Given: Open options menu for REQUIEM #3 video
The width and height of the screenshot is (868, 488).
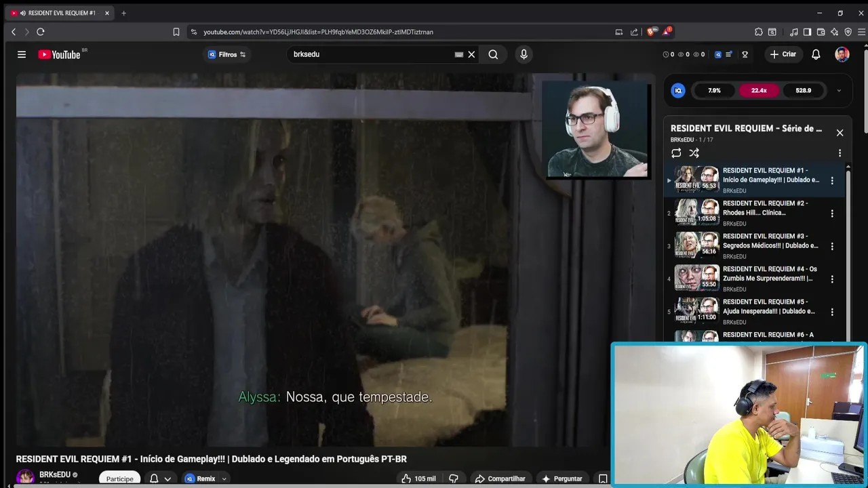Looking at the screenshot, I should 832,246.
